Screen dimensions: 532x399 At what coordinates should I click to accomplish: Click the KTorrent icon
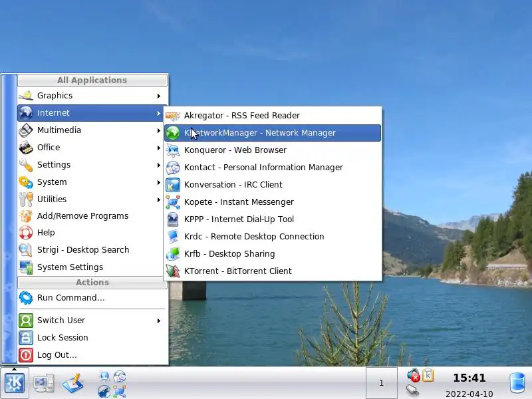(x=173, y=271)
